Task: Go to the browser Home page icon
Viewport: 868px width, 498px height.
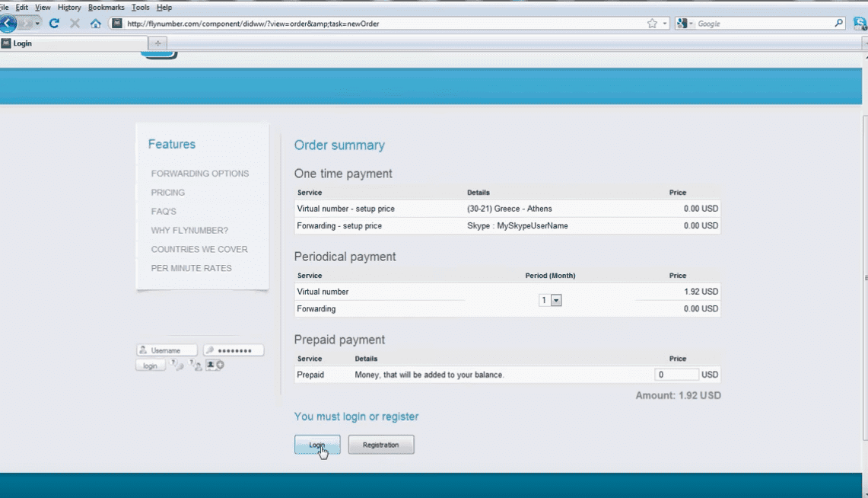Action: click(x=95, y=24)
